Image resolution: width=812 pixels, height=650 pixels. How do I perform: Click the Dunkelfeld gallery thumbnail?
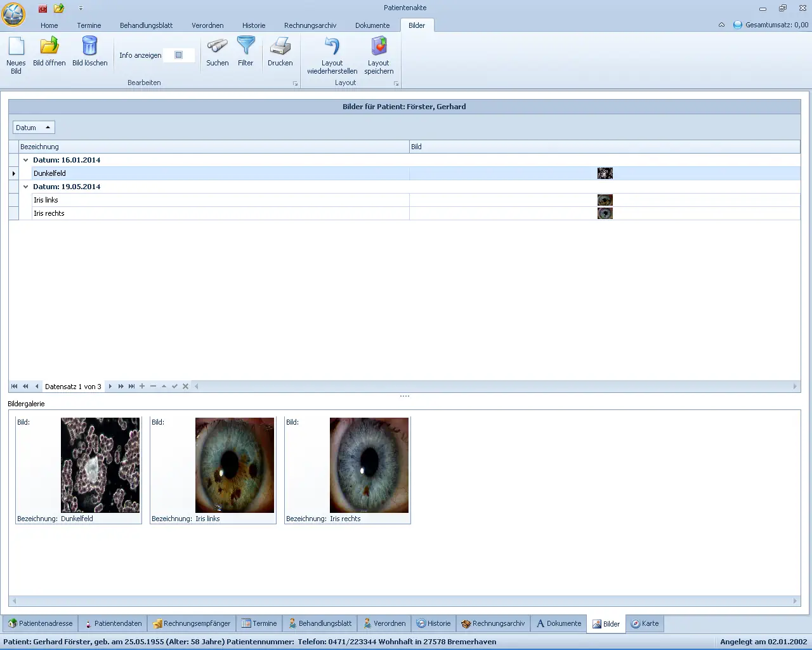point(100,465)
